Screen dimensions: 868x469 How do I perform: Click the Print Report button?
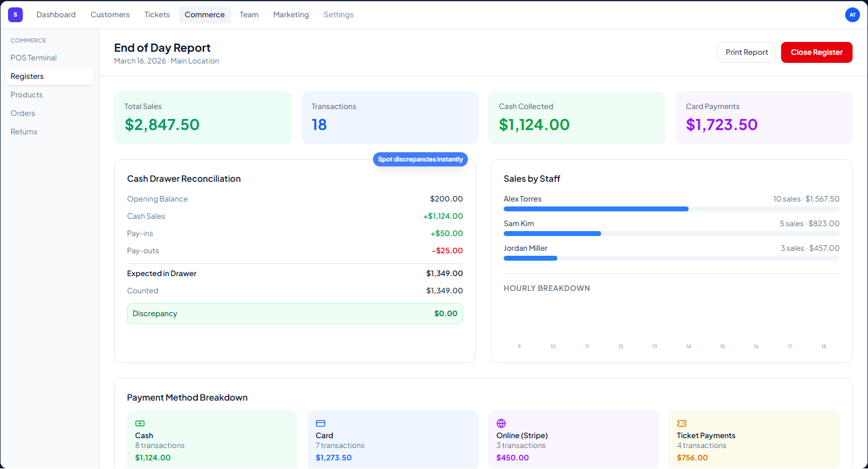pyautogui.click(x=747, y=52)
